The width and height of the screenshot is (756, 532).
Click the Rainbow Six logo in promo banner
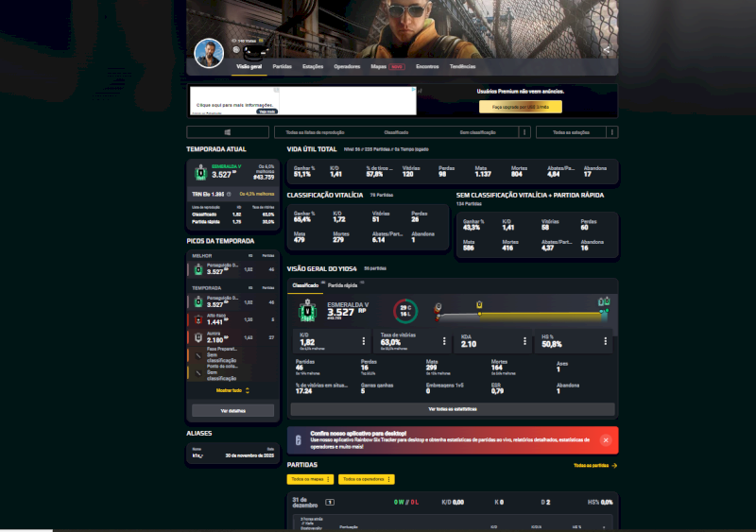click(x=299, y=440)
